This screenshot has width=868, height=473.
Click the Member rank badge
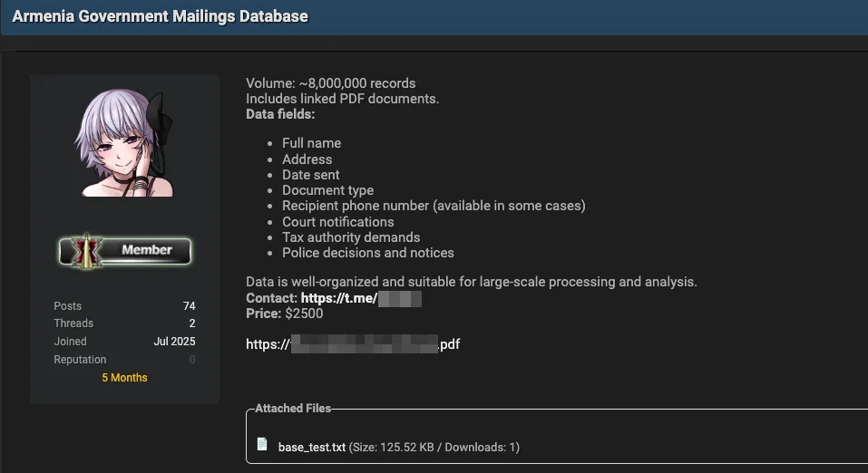coord(125,250)
